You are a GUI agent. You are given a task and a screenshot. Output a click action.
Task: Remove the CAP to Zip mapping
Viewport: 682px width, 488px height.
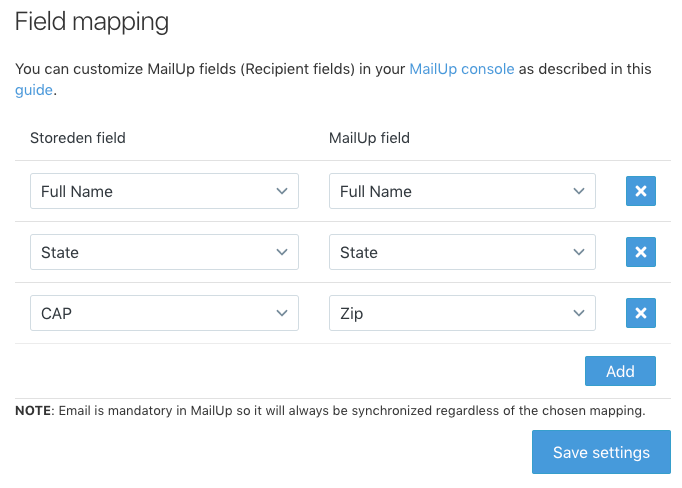coord(641,314)
